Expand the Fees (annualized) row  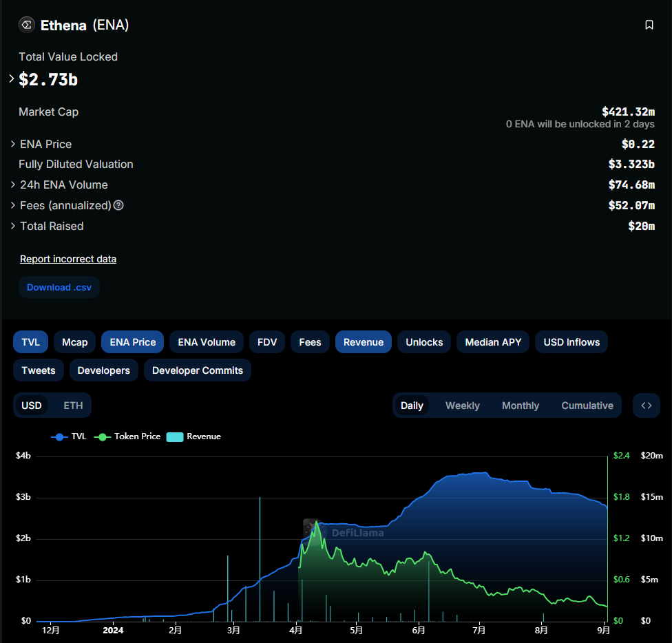[x=13, y=206]
